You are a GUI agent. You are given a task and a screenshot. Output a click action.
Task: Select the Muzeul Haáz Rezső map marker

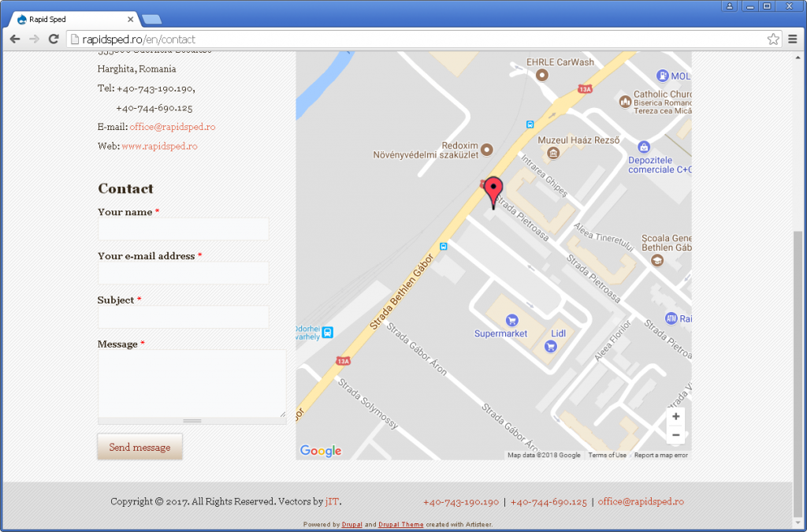pos(554,152)
